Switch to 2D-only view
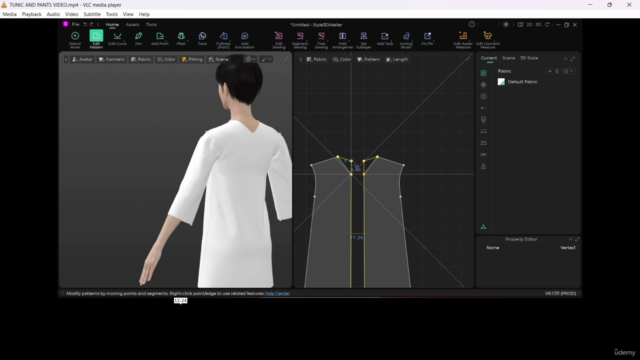The image size is (640, 360). point(529,24)
